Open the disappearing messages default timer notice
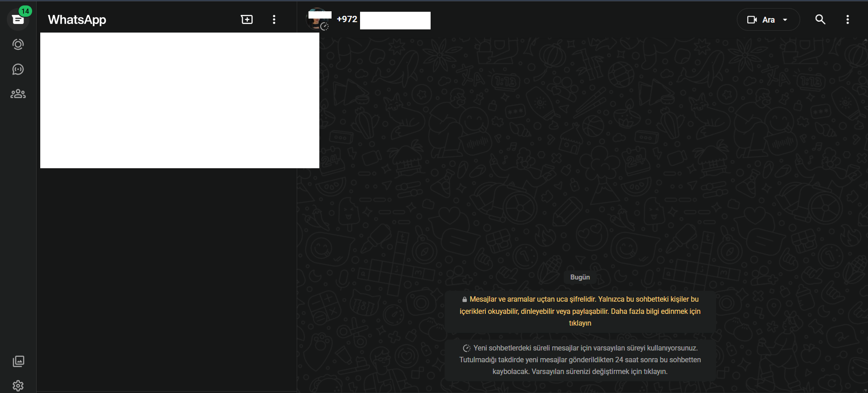Image resolution: width=868 pixels, height=393 pixels. pos(580,360)
